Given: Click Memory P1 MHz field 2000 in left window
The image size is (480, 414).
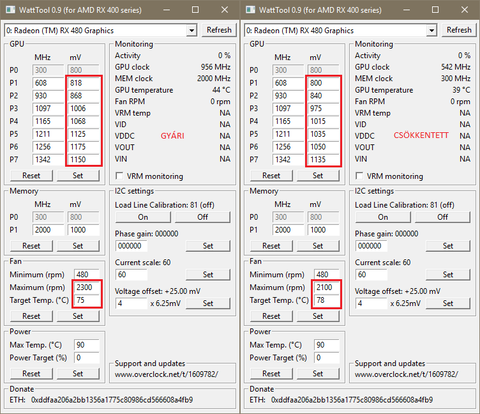Looking at the screenshot, I should [x=48, y=230].
